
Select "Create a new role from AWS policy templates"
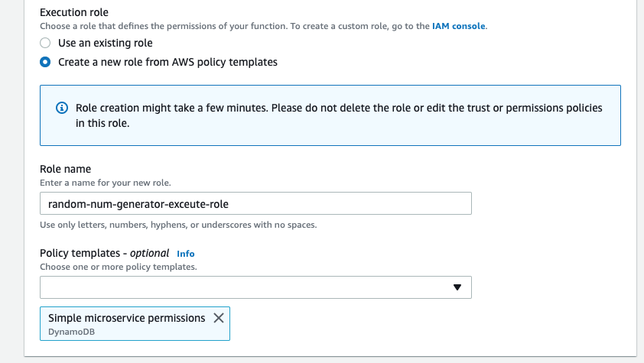pos(46,62)
